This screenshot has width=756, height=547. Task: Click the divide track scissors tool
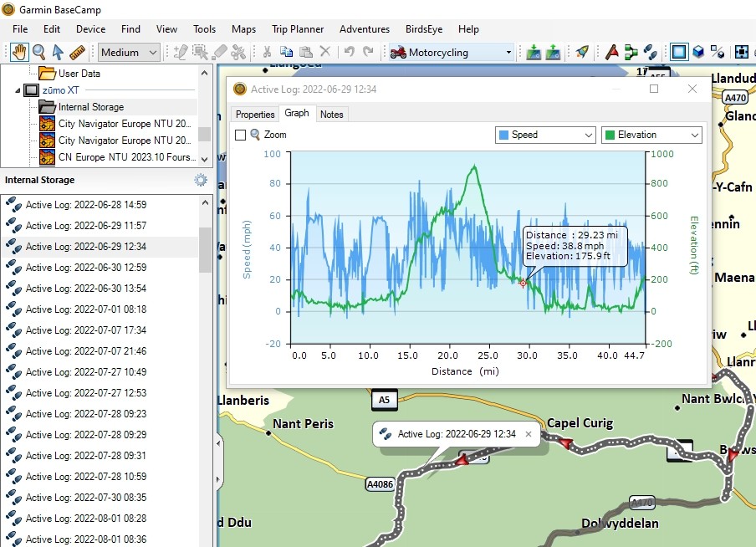(x=238, y=52)
